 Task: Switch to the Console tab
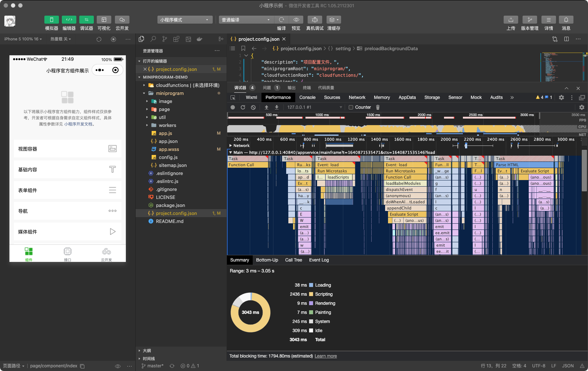coord(307,97)
